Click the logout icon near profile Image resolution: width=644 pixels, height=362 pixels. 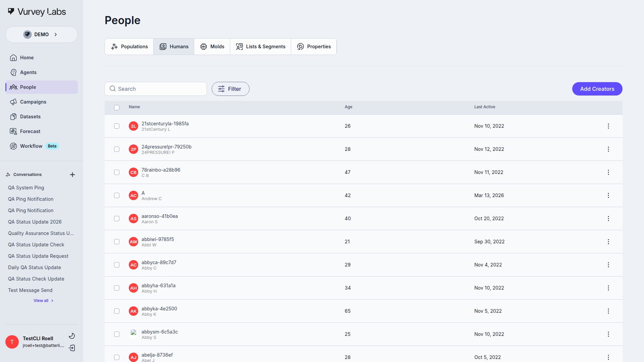pos(72,348)
